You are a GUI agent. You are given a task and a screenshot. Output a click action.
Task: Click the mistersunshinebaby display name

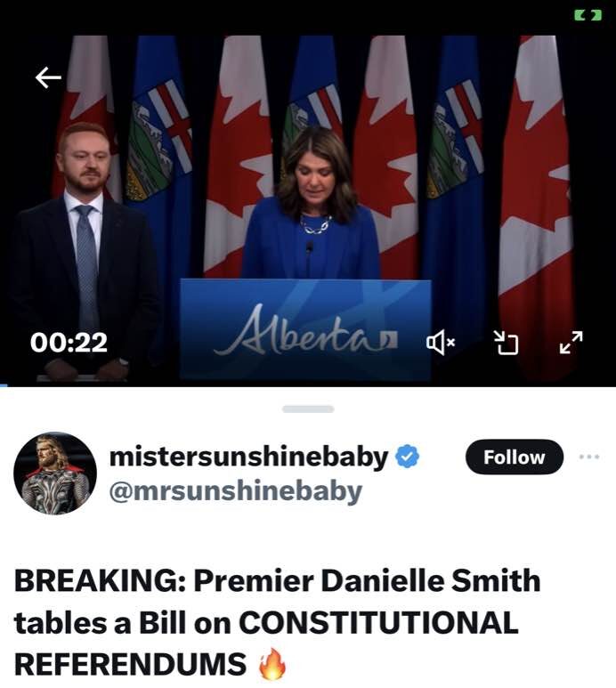click(x=248, y=457)
